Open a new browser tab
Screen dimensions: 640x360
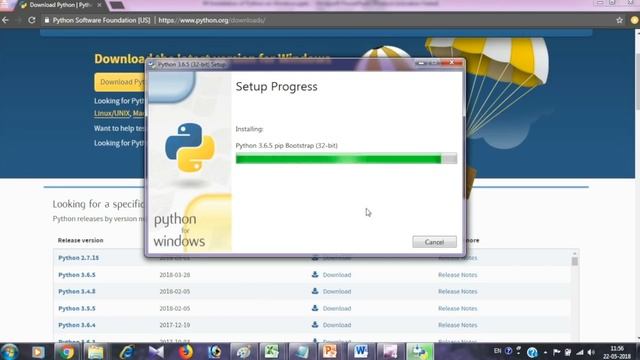tap(116, 5)
